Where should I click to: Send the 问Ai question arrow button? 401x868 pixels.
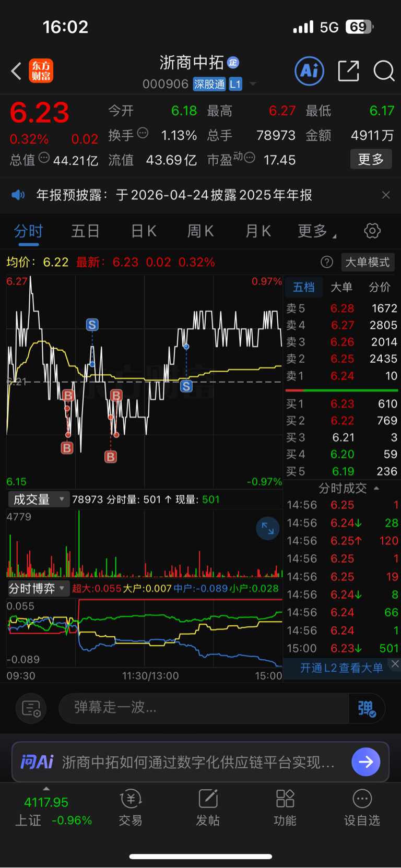pyautogui.click(x=365, y=762)
